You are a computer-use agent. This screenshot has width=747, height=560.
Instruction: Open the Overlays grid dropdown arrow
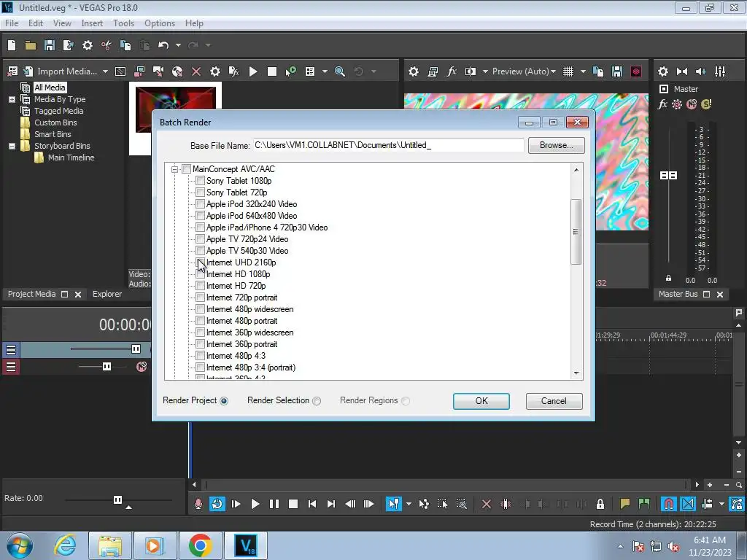click(583, 71)
